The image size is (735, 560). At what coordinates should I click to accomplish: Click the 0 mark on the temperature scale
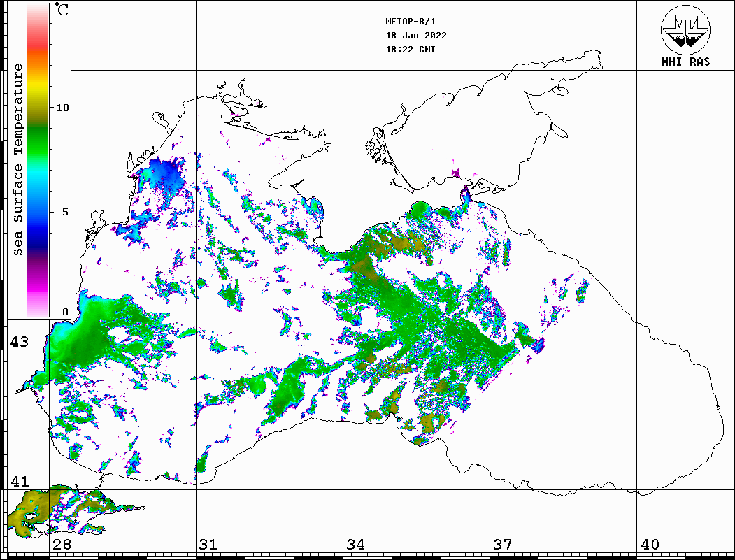pyautogui.click(x=65, y=312)
